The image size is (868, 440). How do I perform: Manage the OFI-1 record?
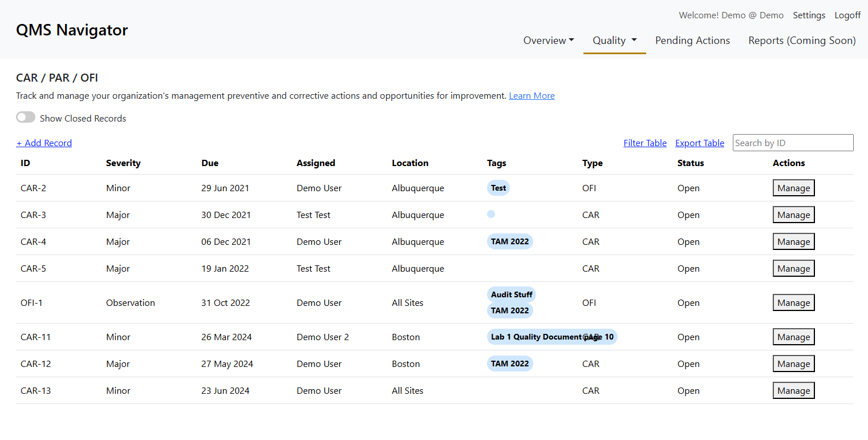tap(793, 303)
